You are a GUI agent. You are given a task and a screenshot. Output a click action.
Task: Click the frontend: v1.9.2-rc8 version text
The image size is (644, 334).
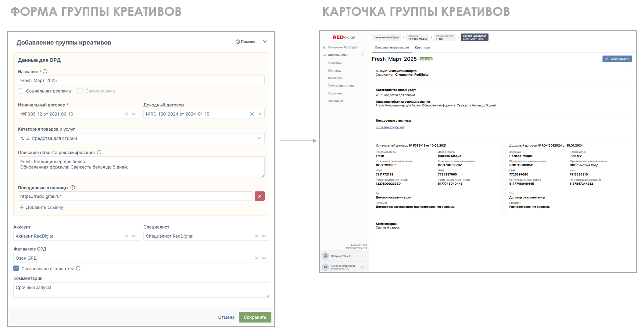pos(356,248)
